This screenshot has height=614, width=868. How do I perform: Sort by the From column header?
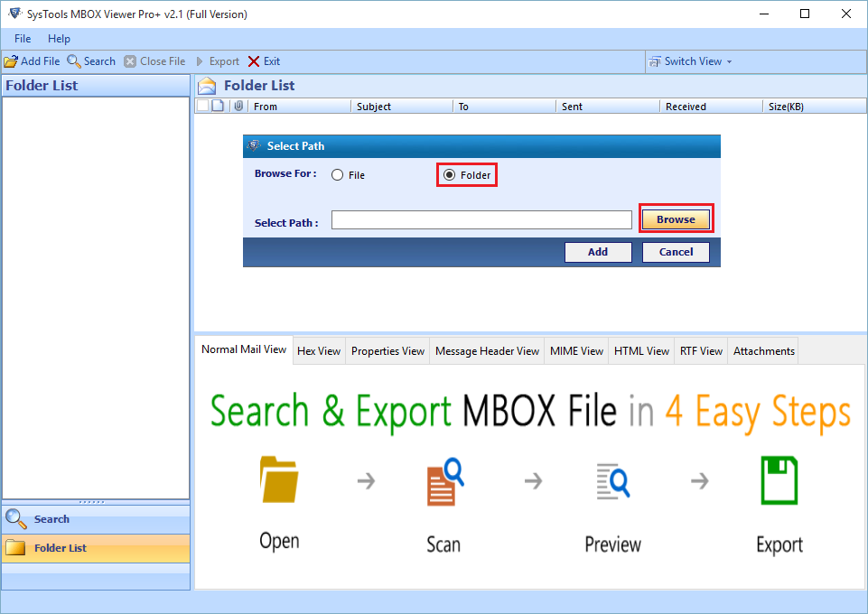[x=299, y=107]
